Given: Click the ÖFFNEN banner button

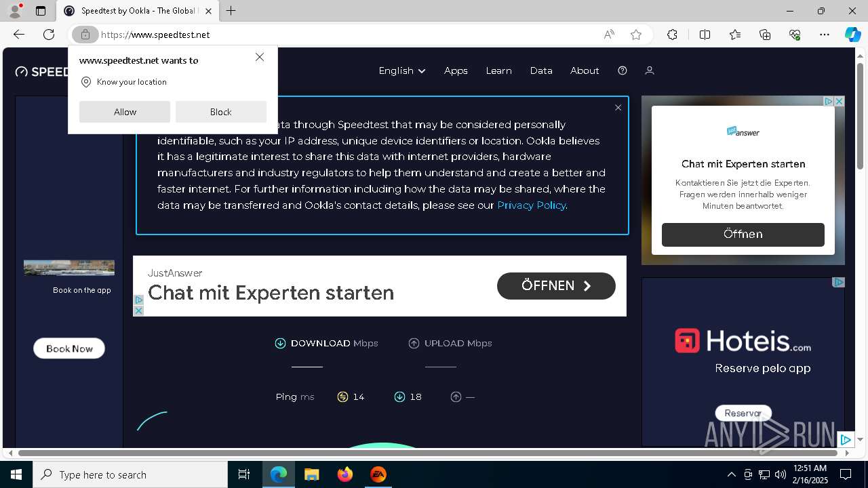Looking at the screenshot, I should 556,286.
